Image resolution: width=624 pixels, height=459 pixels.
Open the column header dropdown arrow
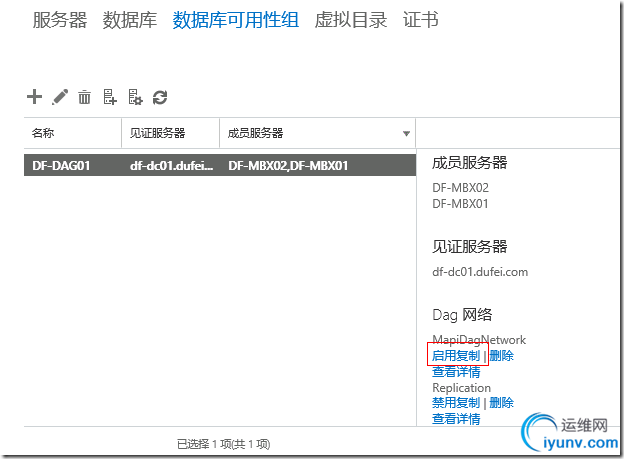pyautogui.click(x=406, y=133)
